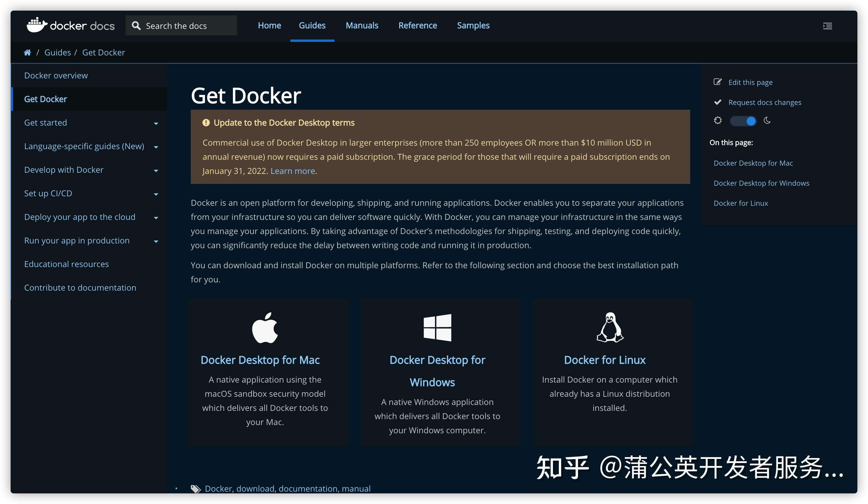Click the sun light-mode icon
Screen dimensions: 868x504
(718, 121)
